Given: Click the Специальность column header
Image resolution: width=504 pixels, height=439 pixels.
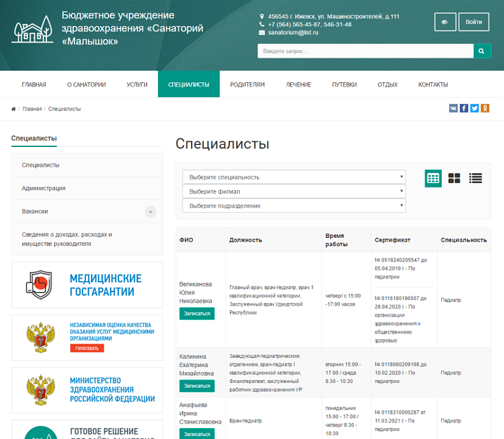Looking at the screenshot, I should coord(464,240).
